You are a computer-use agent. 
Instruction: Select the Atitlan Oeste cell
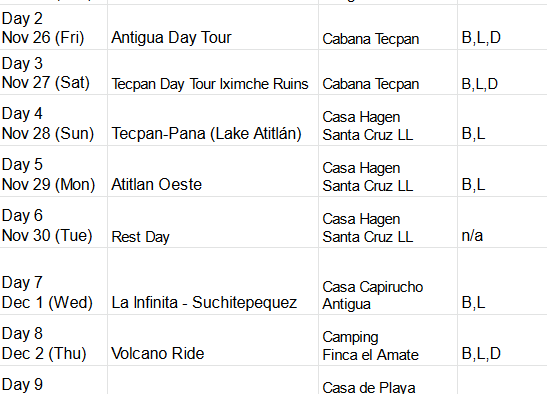[x=213, y=171]
